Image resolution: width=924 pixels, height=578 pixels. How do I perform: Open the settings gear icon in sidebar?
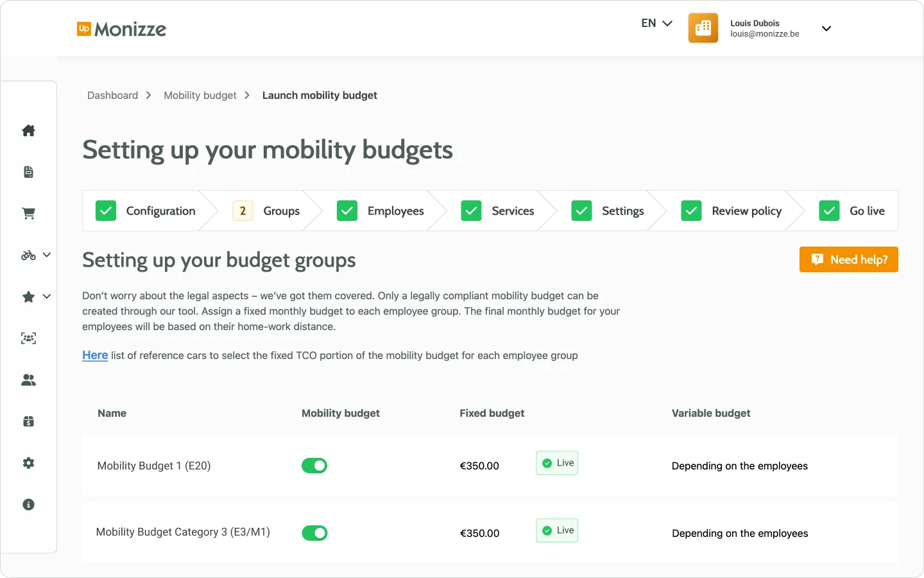(x=28, y=463)
